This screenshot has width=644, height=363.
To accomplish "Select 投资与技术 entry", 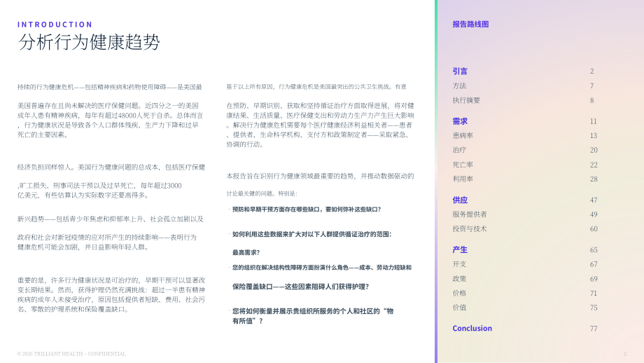I will tap(470, 229).
